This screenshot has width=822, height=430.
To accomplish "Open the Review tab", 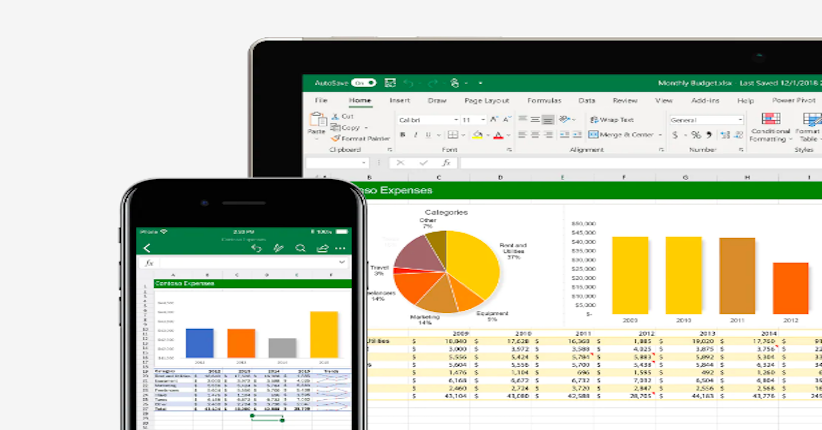I will pos(625,100).
